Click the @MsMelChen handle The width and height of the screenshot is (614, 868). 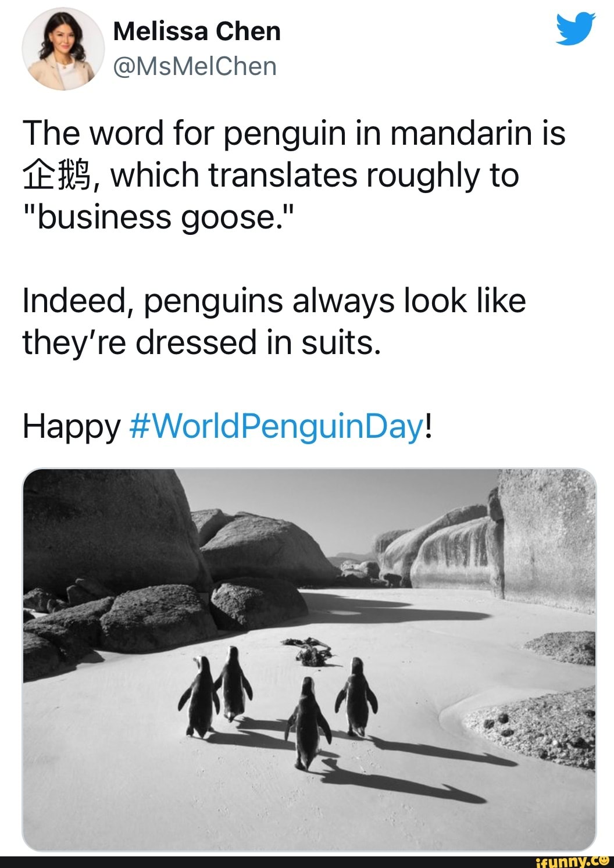[192, 66]
